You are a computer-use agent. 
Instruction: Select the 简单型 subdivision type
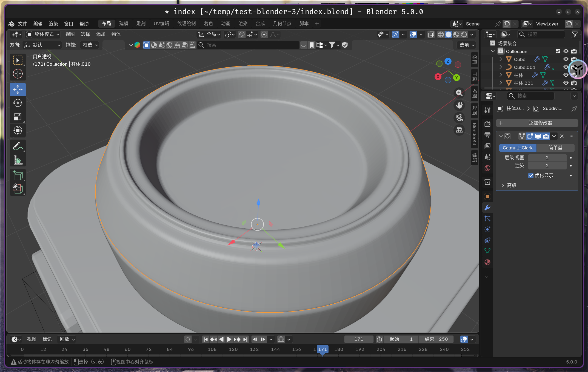point(555,148)
